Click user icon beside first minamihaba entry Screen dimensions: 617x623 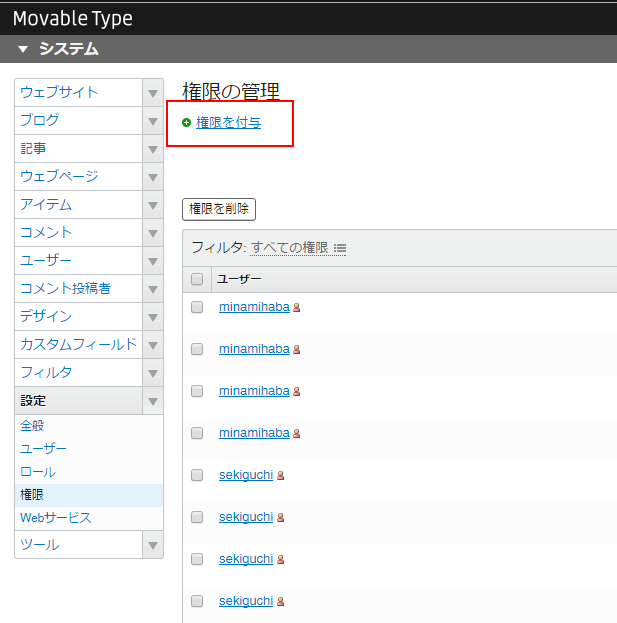click(x=297, y=308)
